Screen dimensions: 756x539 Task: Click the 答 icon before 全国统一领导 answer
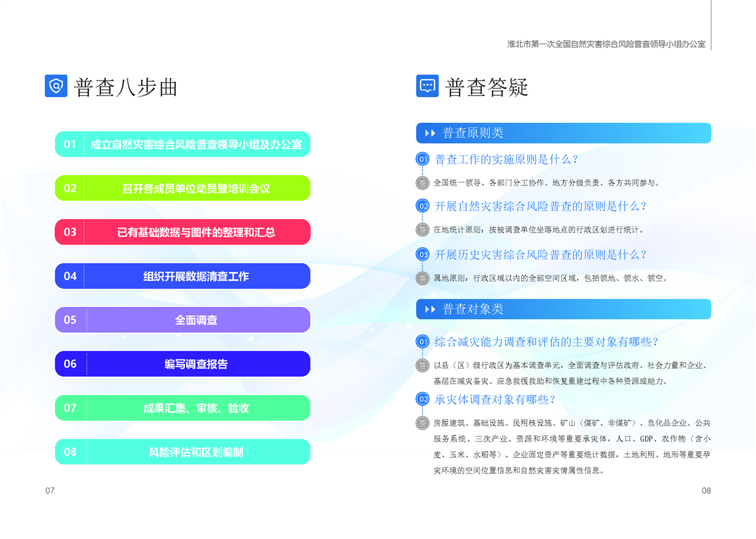(423, 183)
